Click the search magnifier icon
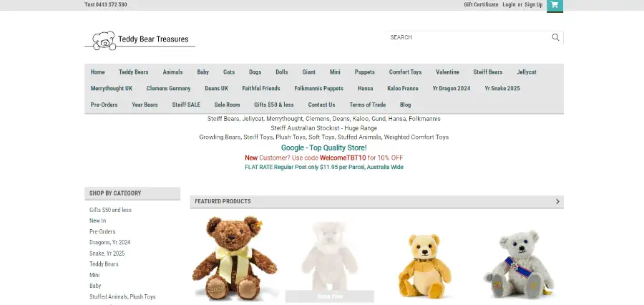644x305 pixels. [x=555, y=37]
